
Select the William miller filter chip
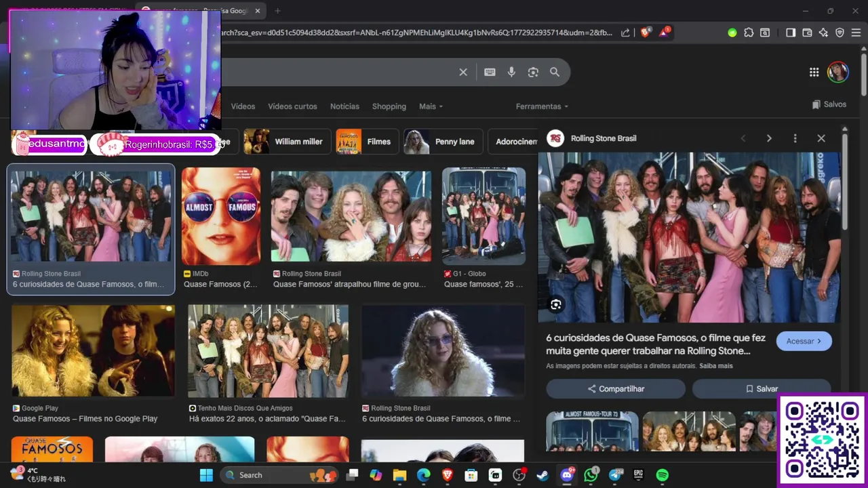click(x=287, y=142)
